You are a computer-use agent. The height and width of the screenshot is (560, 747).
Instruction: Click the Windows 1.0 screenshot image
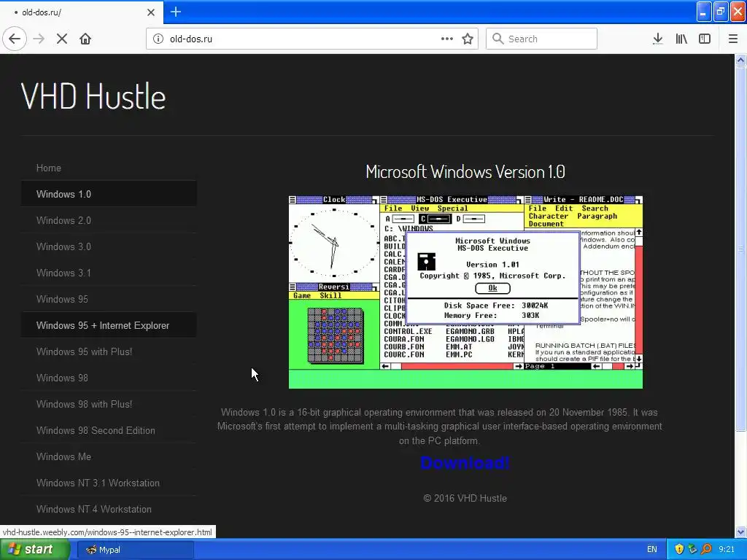point(465,292)
